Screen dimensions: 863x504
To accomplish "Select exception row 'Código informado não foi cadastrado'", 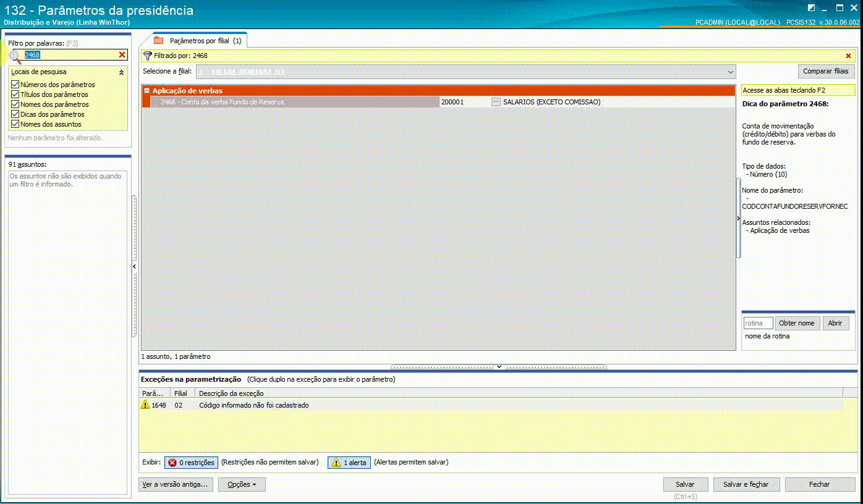I will 491,405.
